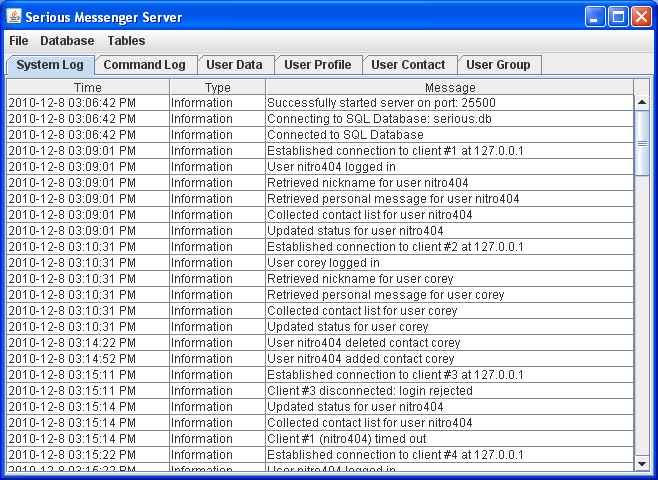Select the 'User nitro404 deleted contact corey' row
This screenshot has height=480, width=658.
pyautogui.click(x=364, y=343)
